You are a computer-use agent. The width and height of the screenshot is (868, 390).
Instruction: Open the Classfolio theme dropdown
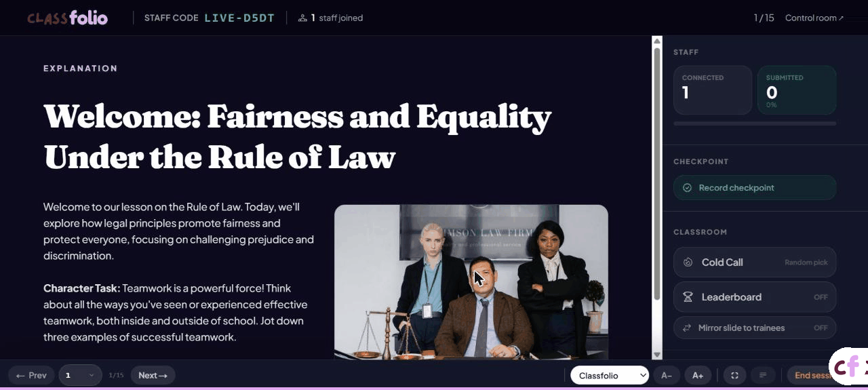[x=610, y=375]
